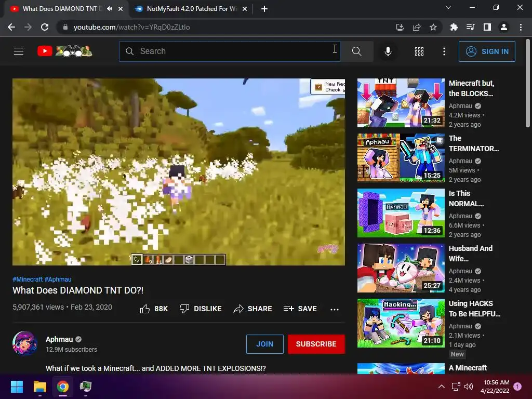
Task: Click the Minecraft but the BLOCKS title
Action: pyautogui.click(x=471, y=88)
